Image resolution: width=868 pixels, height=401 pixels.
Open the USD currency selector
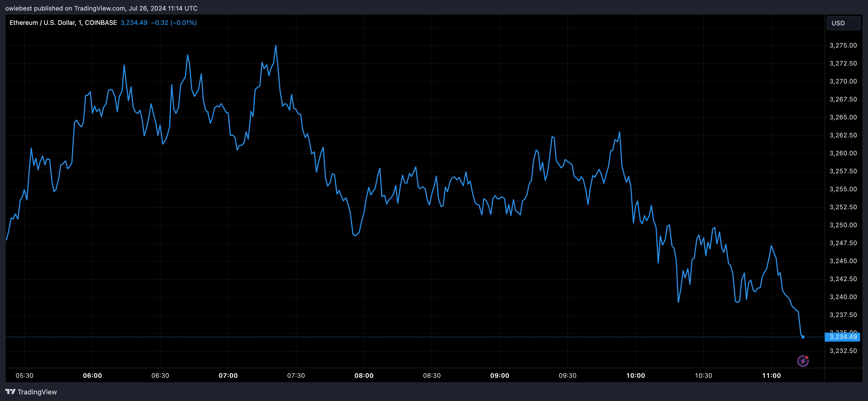843,23
